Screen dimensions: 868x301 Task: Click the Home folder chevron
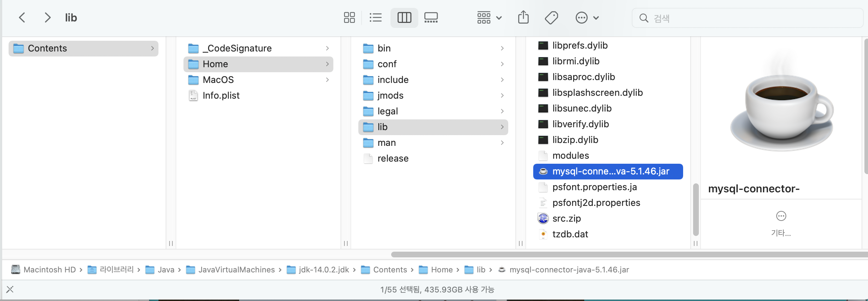327,64
